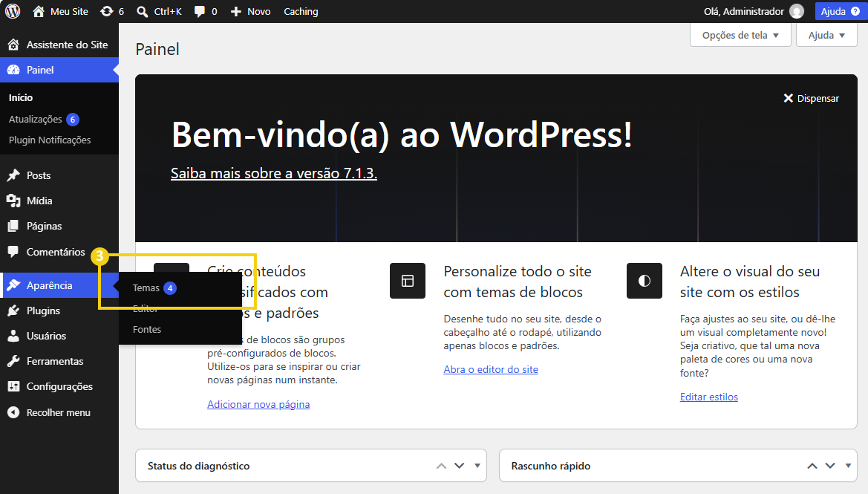Move Rascunho rápido box down
The image size is (868, 494).
point(830,466)
